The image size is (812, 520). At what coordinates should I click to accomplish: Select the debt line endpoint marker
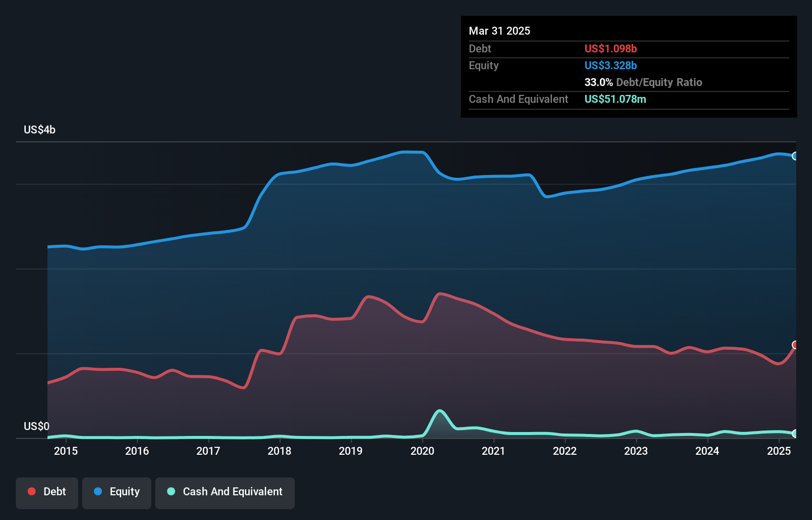point(795,346)
